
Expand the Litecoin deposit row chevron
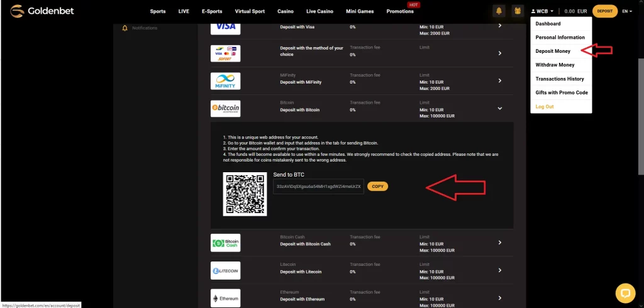click(500, 270)
